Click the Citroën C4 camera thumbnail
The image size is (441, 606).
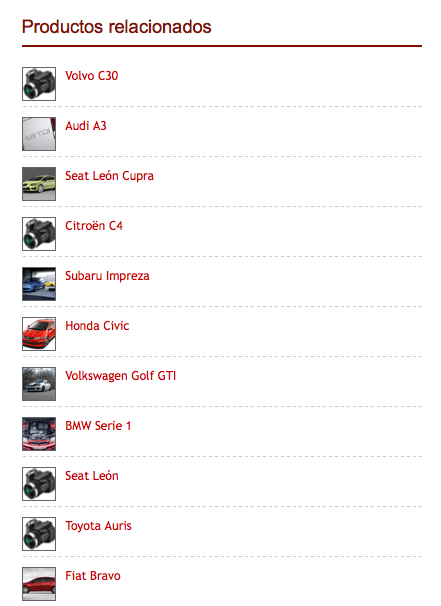[39, 234]
